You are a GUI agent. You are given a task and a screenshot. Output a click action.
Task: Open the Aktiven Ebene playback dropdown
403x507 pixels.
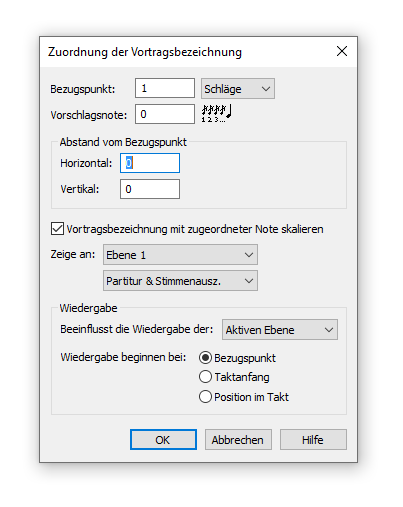(280, 330)
